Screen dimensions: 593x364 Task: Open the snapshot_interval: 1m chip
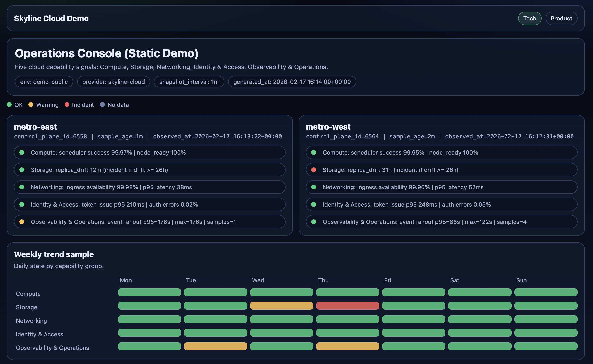tap(189, 82)
